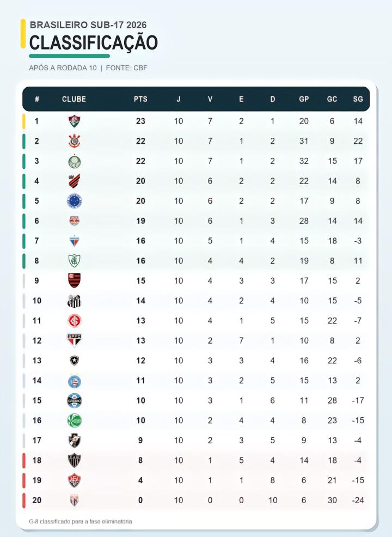Click the yellow leader marker beside row 1
The image size is (392, 537).
pyautogui.click(x=24, y=121)
